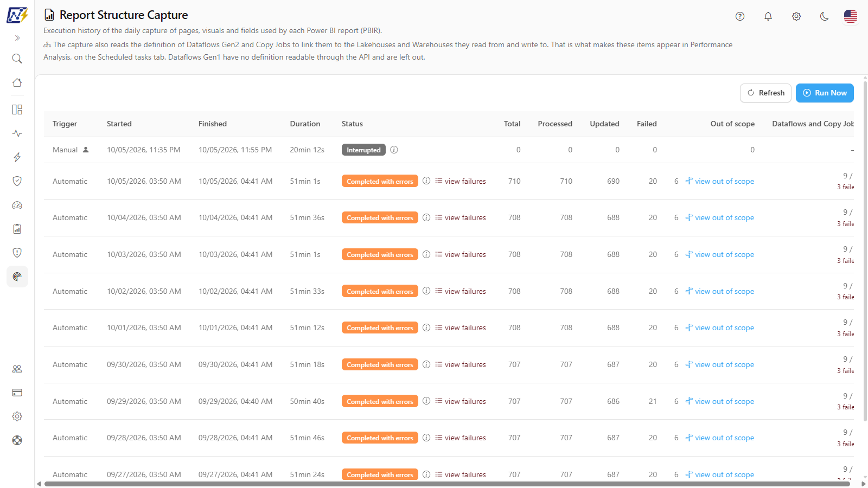Viewport: 868px width, 488px height.
Task: Open view out of scope for 09/28/2026 run
Action: [x=720, y=438]
